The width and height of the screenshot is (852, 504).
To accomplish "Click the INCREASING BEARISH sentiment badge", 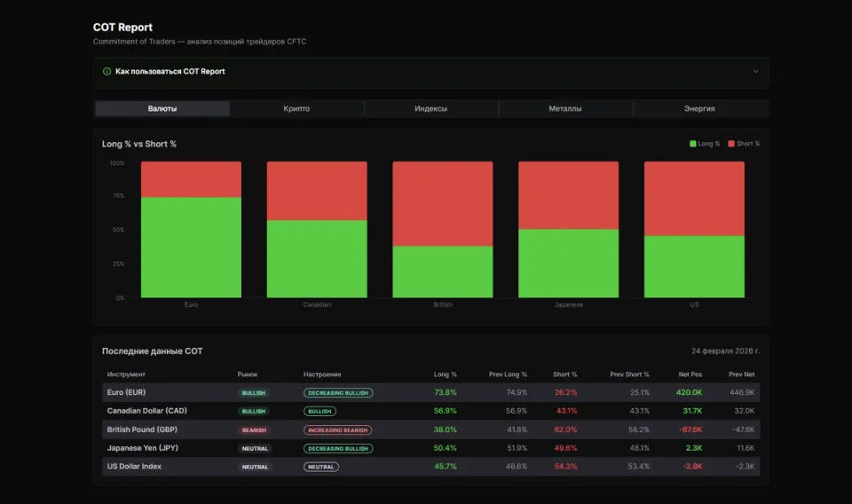I will pos(337,429).
